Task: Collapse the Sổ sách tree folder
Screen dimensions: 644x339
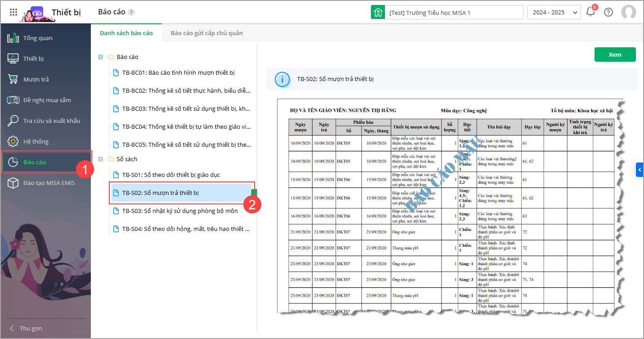Action: point(100,159)
